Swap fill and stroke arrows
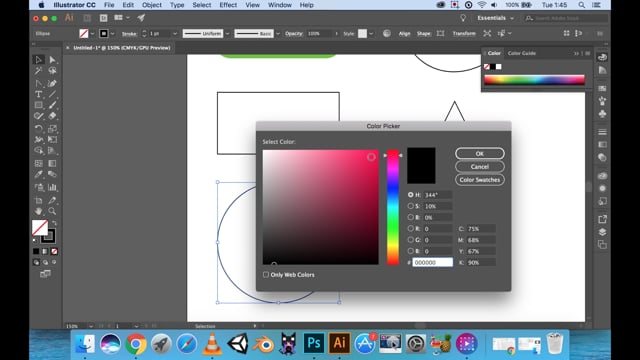This screenshot has width=640, height=360. (x=54, y=223)
